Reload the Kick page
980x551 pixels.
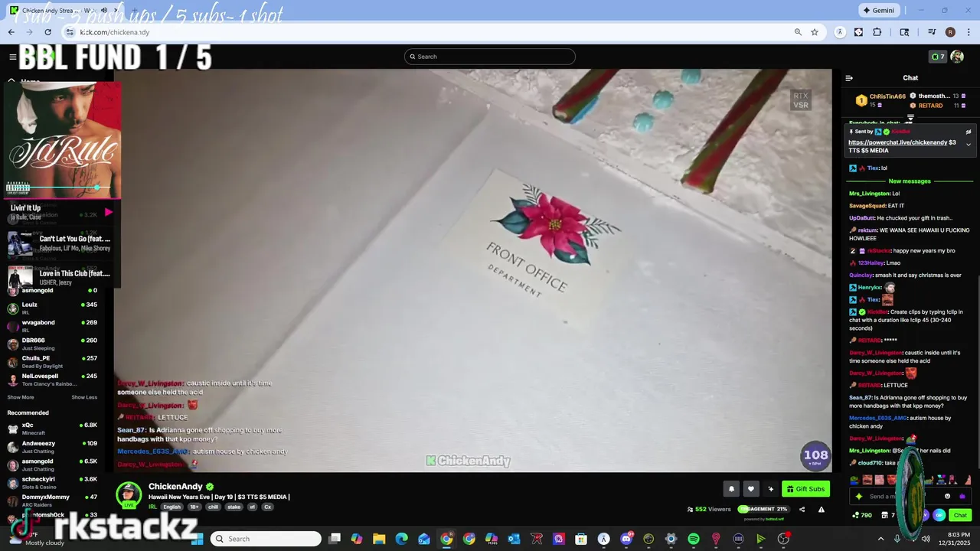coord(47,32)
